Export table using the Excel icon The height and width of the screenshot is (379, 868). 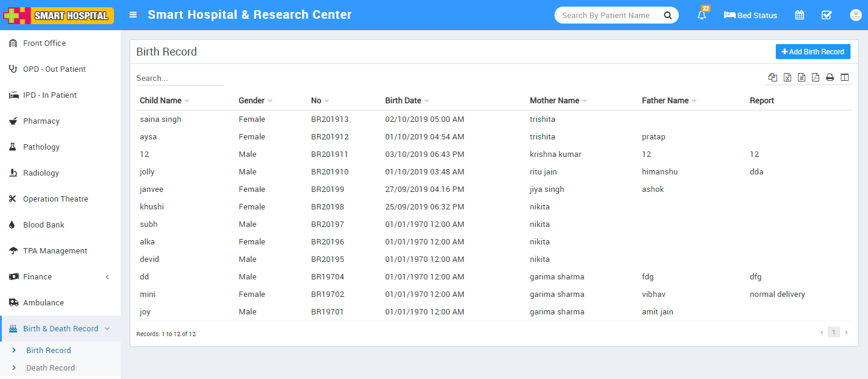click(787, 77)
